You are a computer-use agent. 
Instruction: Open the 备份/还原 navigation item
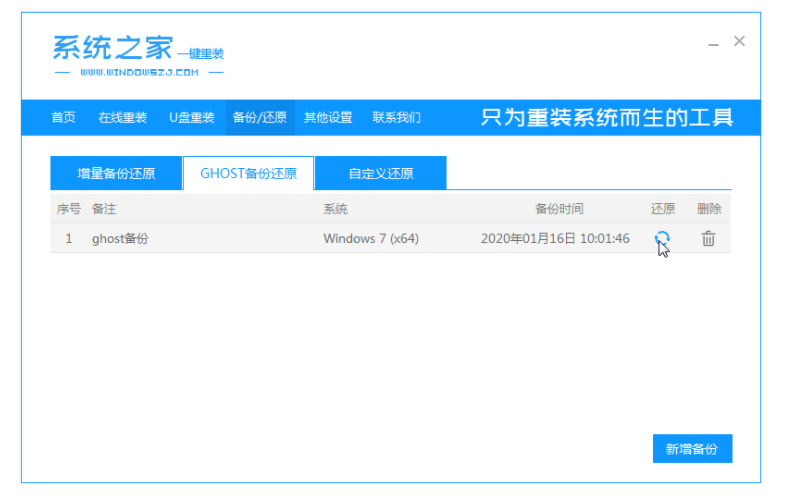tap(259, 118)
